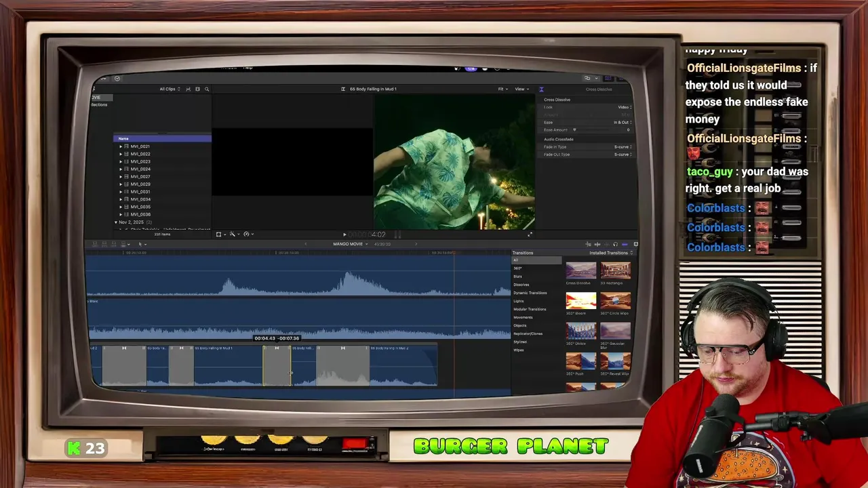
Task: Open the MANGO MOVIE project dropdown
Action: point(351,244)
